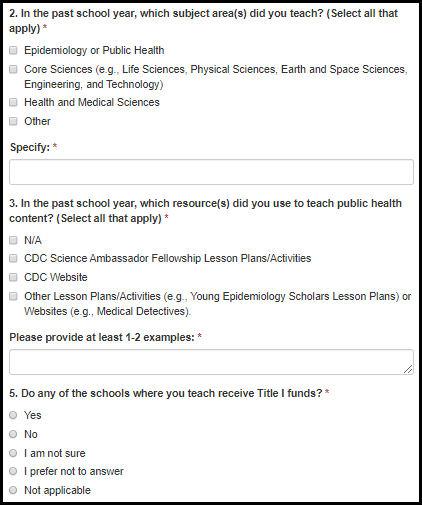Check the N/A resource option
The height and width of the screenshot is (505, 422).
(13, 240)
